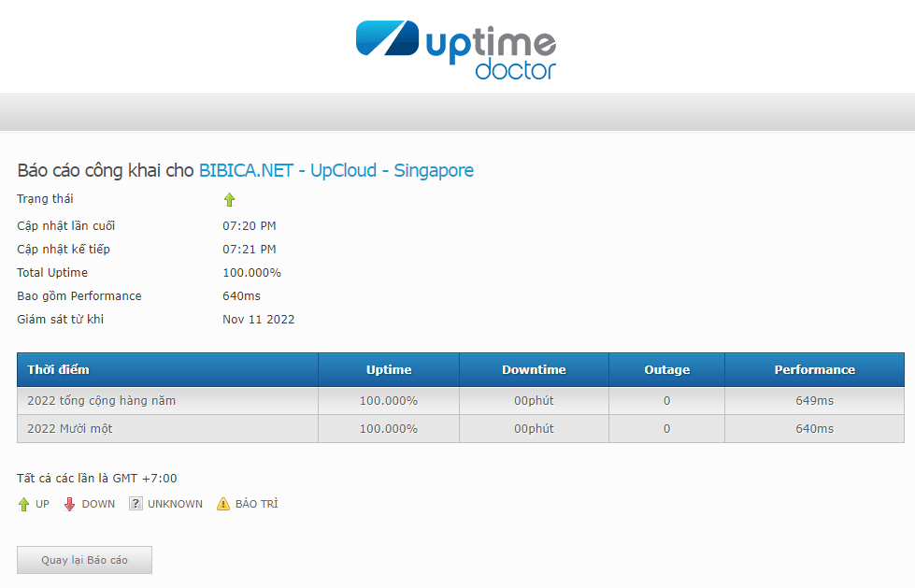Click outage count 0 in the yearly total row
This screenshot has width=915, height=588.
[x=667, y=400]
